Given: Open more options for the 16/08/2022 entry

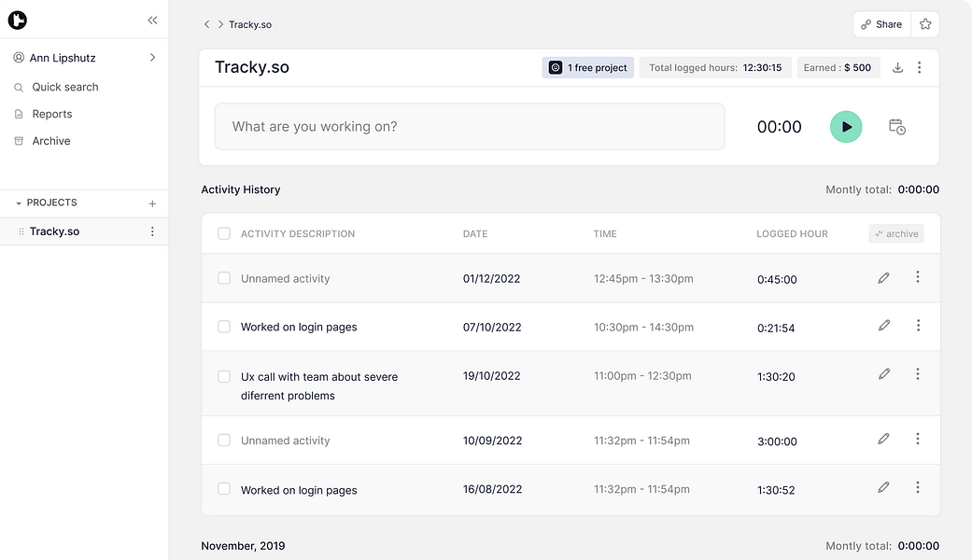Looking at the screenshot, I should (x=918, y=487).
